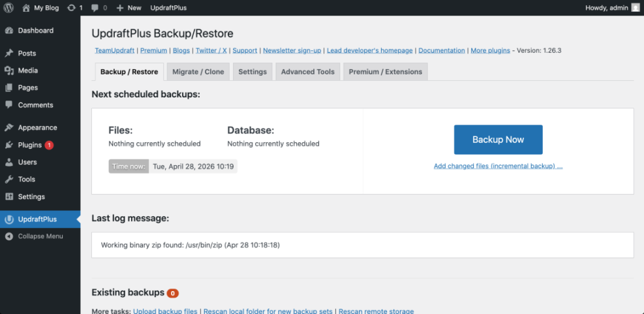Click the Dashboard gauge icon in sidebar

pyautogui.click(x=9, y=31)
